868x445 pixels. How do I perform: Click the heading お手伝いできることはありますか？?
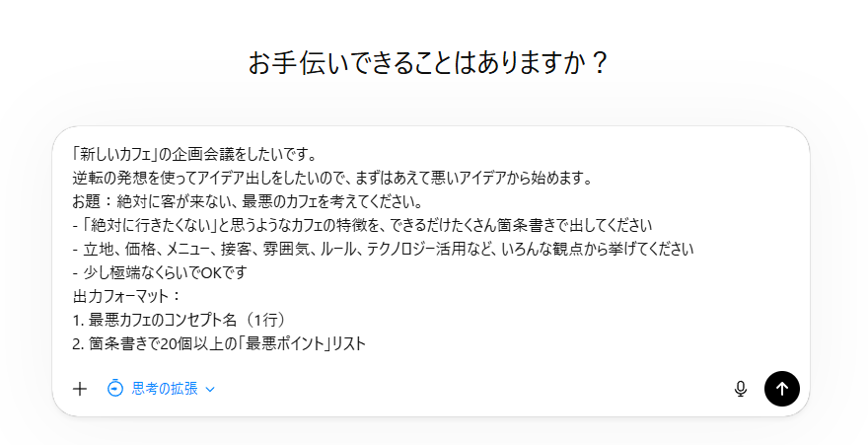(x=428, y=63)
